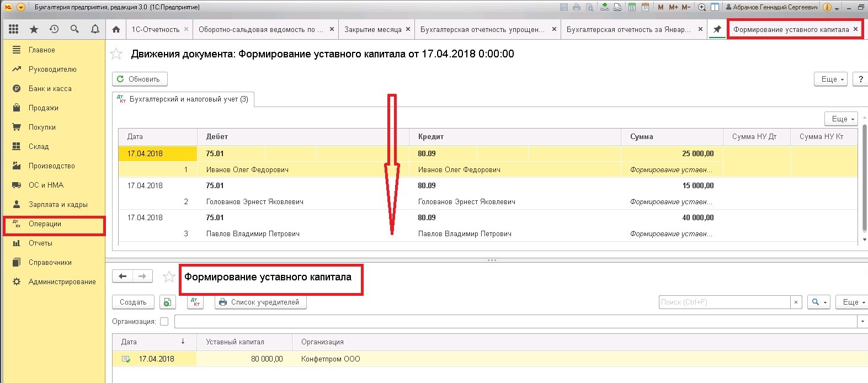Open the Еще menu in the list toolbar
The height and width of the screenshot is (383, 868).
click(x=851, y=302)
